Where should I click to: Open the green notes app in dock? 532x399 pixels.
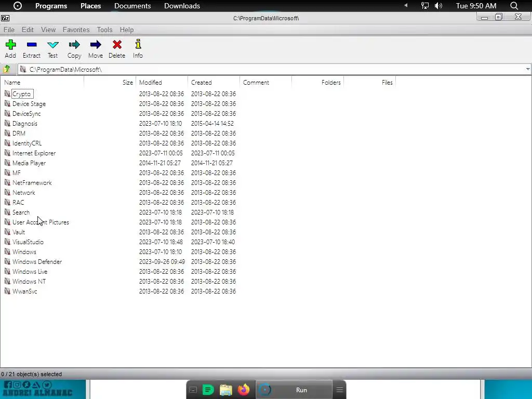coord(208,390)
